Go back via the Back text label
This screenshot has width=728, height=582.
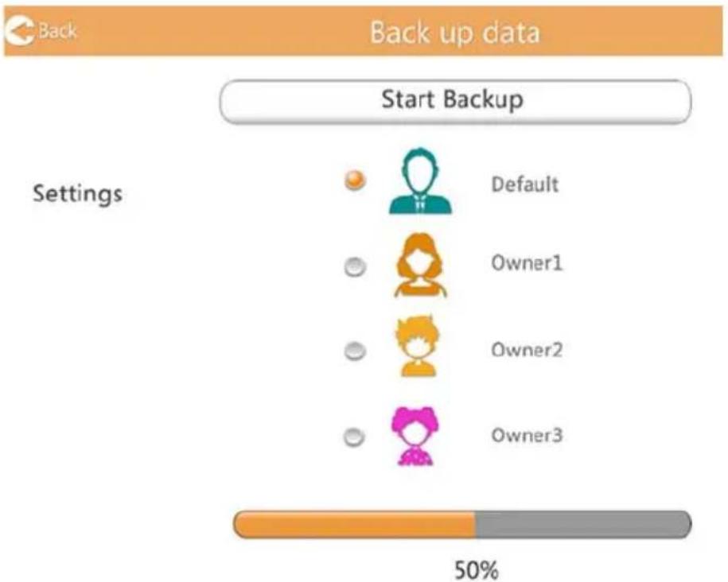[57, 31]
